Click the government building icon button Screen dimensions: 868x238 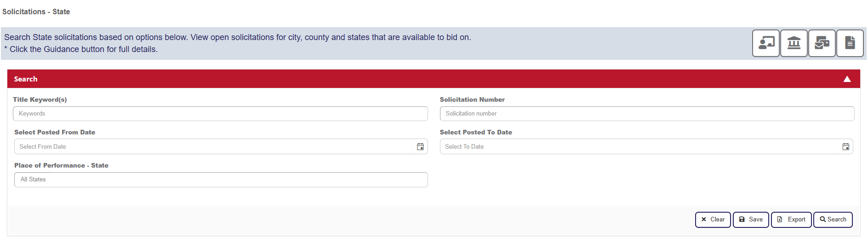click(794, 43)
